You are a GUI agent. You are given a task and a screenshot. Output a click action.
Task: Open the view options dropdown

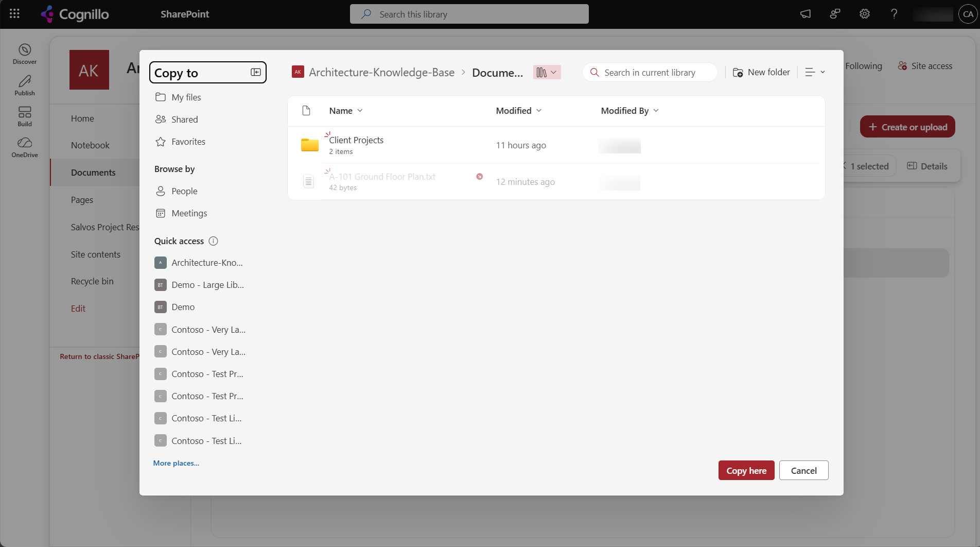[815, 72]
